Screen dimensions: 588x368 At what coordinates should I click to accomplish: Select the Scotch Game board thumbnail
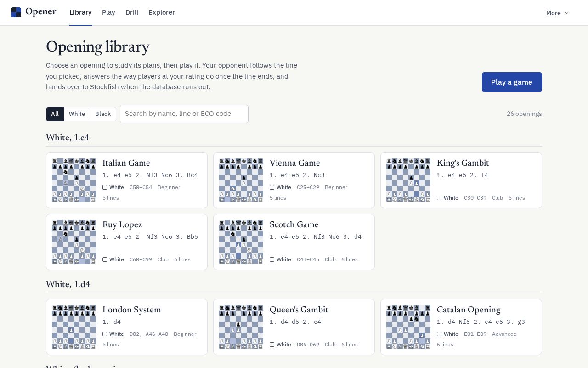[x=241, y=242]
